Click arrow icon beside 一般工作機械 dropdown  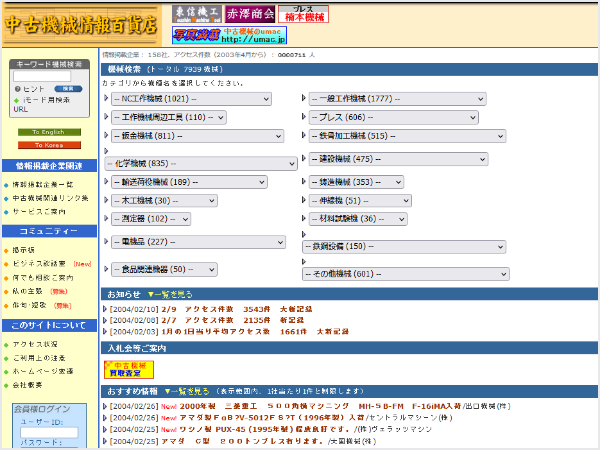304,98
